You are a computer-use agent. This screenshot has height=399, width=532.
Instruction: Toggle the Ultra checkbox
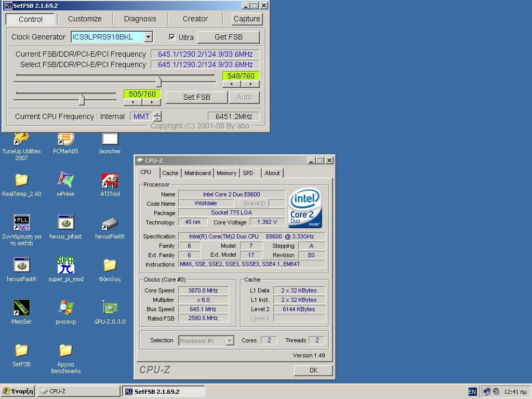[172, 37]
